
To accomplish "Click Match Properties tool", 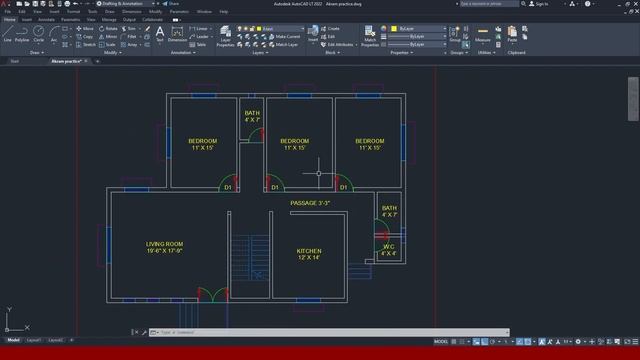I will tap(370, 36).
